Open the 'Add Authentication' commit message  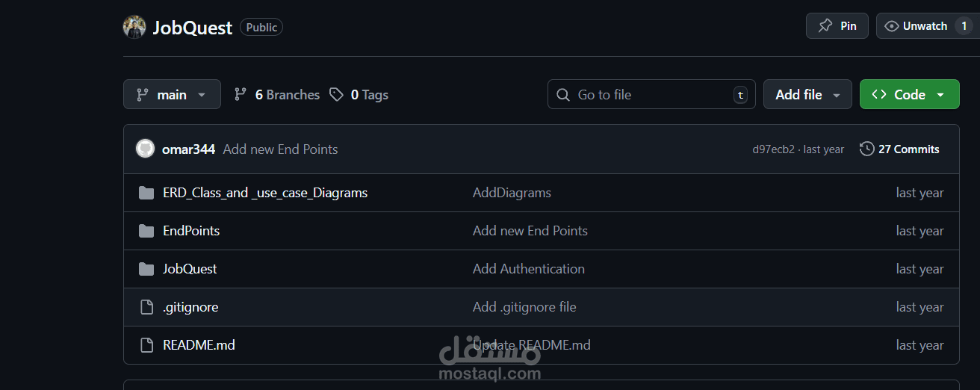(x=528, y=269)
